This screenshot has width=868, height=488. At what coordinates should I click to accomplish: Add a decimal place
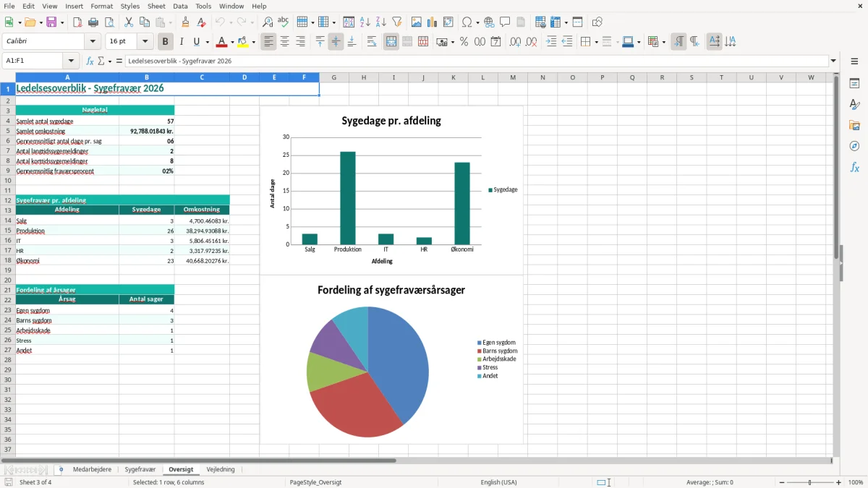515,42
